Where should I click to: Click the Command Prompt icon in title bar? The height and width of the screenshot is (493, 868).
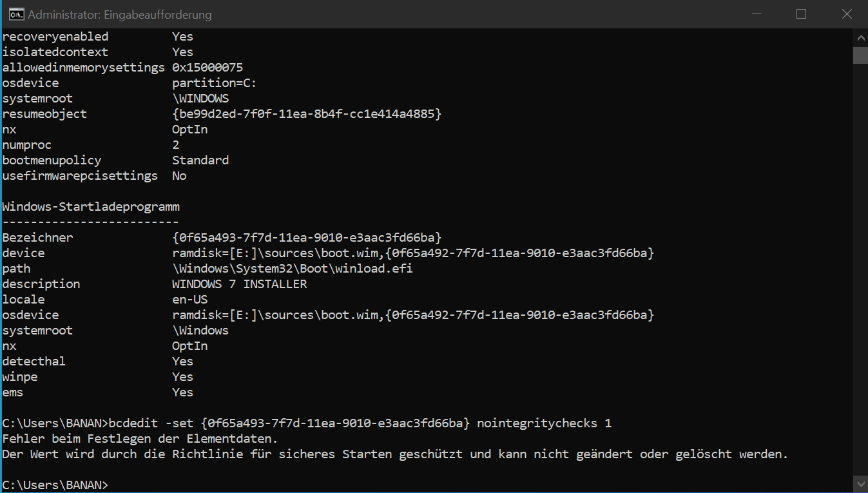pos(16,14)
